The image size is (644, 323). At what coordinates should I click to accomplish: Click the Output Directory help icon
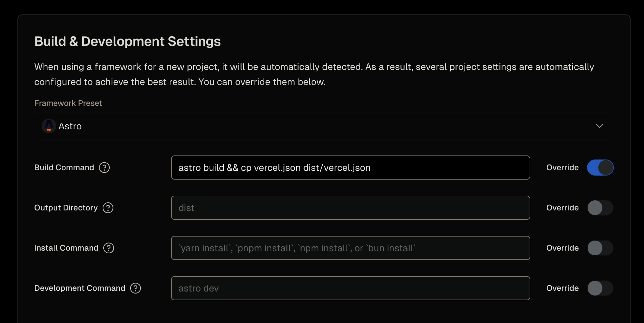pos(108,208)
